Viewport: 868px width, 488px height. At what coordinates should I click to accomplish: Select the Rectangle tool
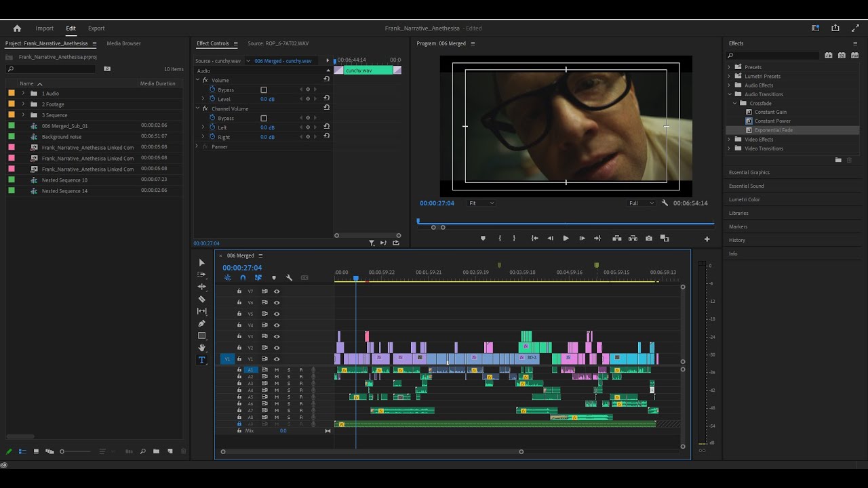pos(201,335)
